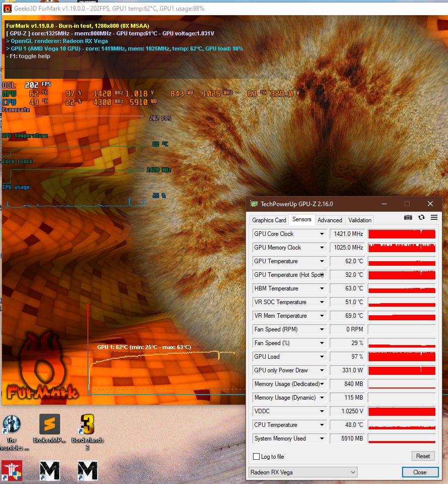
Task: Enable the Log to file checkbox
Action: [x=256, y=457]
